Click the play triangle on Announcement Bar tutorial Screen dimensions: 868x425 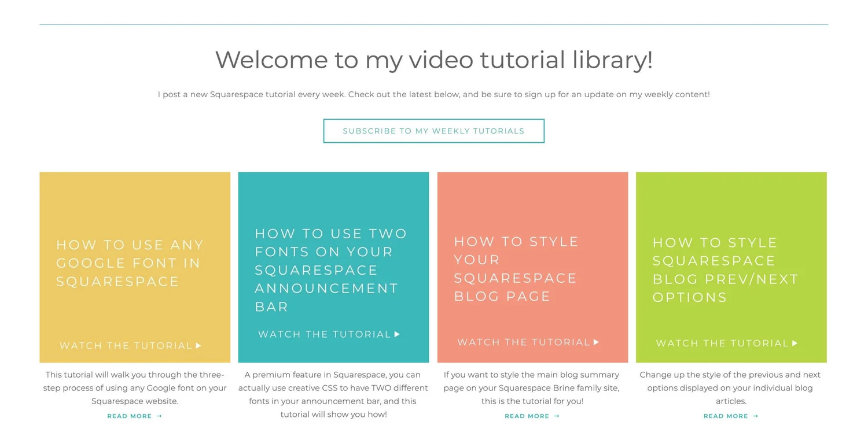397,334
